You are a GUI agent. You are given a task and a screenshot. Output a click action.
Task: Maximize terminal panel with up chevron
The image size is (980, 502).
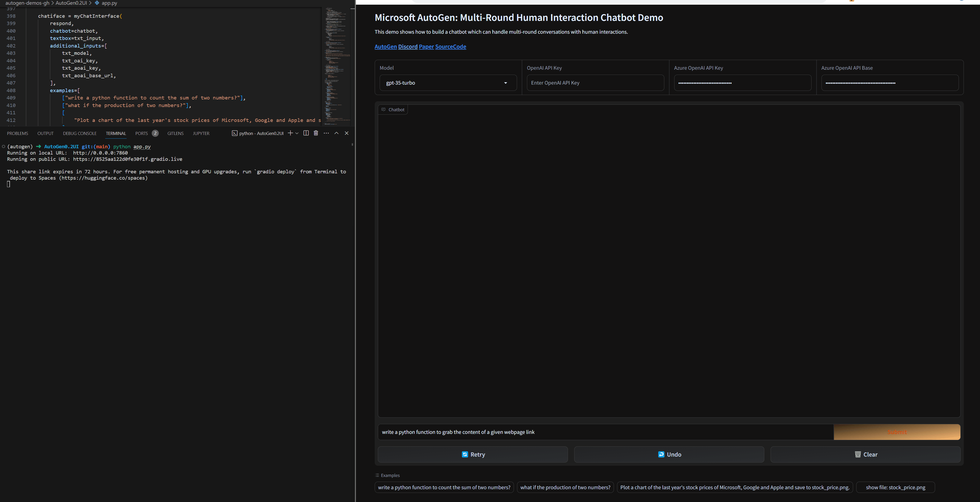point(336,133)
